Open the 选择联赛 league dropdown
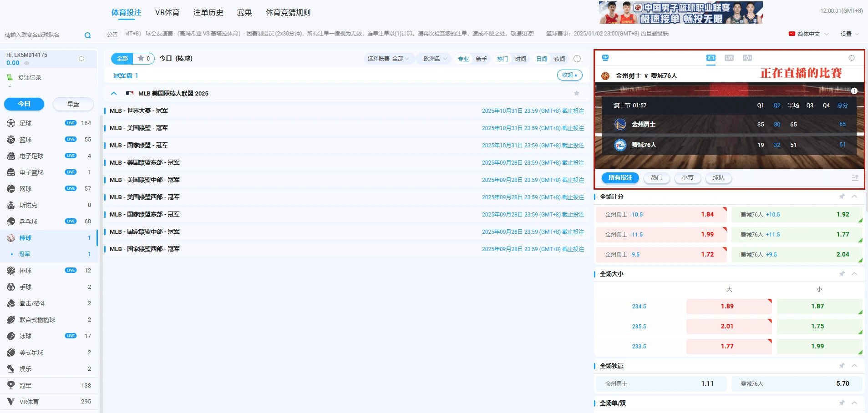 [388, 59]
